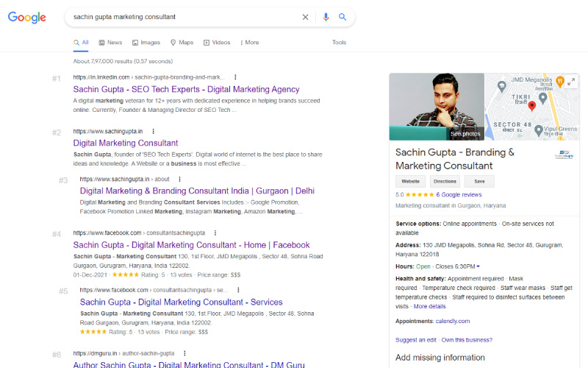Viewport: 588px width, 368px height.
Task: Open Sachin Gupta Facebook Home result link
Action: [191, 245]
